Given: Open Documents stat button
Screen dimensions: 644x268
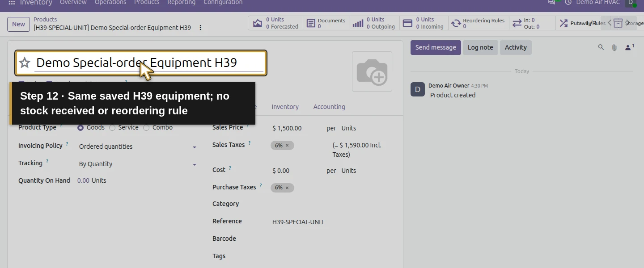Looking at the screenshot, I should coord(326,23).
